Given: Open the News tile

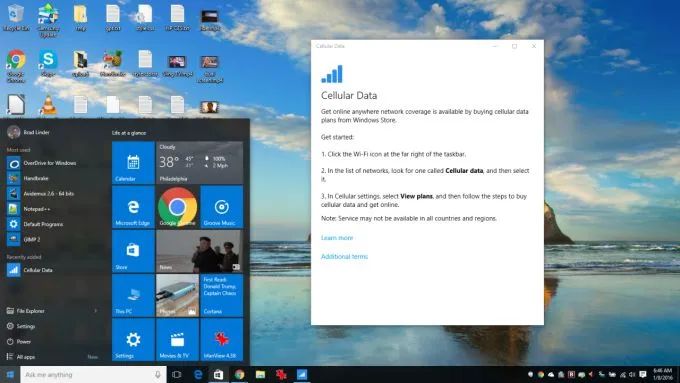Looking at the screenshot, I should tap(199, 251).
